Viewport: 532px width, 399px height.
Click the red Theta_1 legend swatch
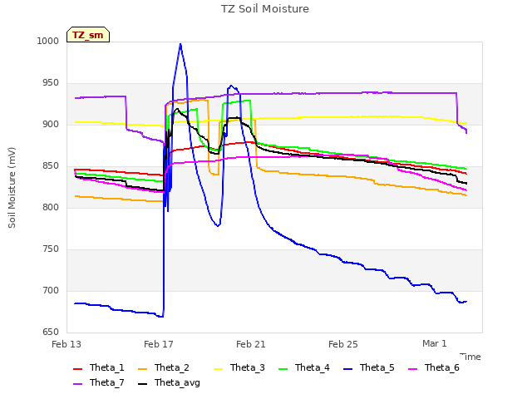tap(77, 369)
